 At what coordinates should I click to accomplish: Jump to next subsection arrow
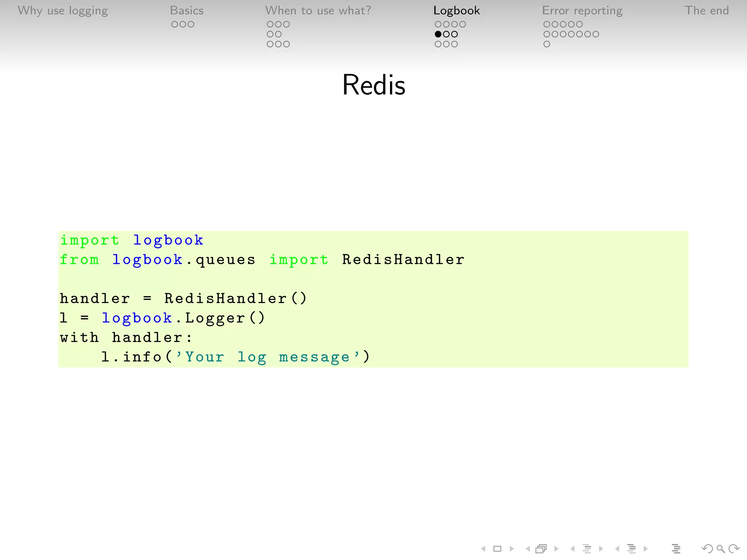601,548
